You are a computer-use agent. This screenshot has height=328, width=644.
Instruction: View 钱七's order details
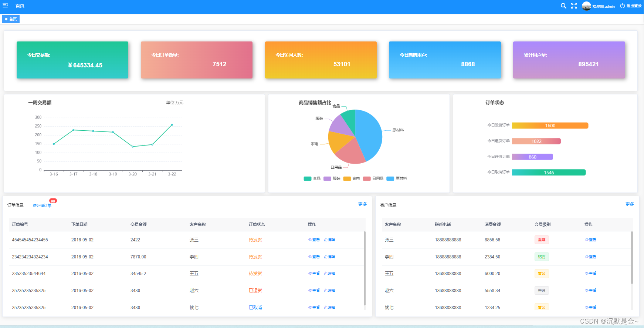click(x=314, y=308)
